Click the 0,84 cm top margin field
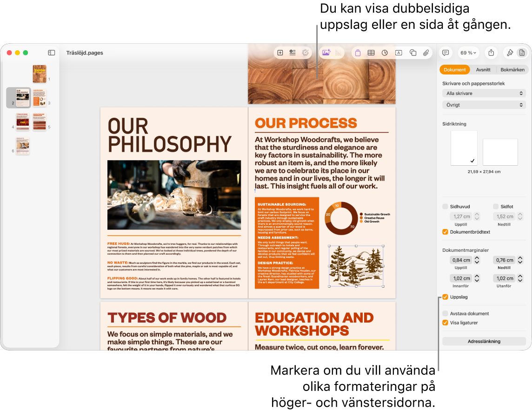This screenshot has height=411, width=532. (461, 260)
